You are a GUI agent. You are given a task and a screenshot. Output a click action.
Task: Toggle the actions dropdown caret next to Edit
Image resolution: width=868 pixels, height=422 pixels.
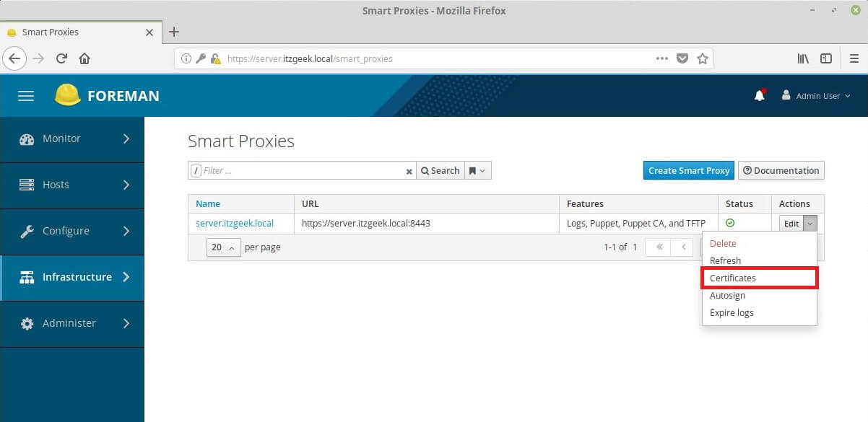click(x=810, y=224)
